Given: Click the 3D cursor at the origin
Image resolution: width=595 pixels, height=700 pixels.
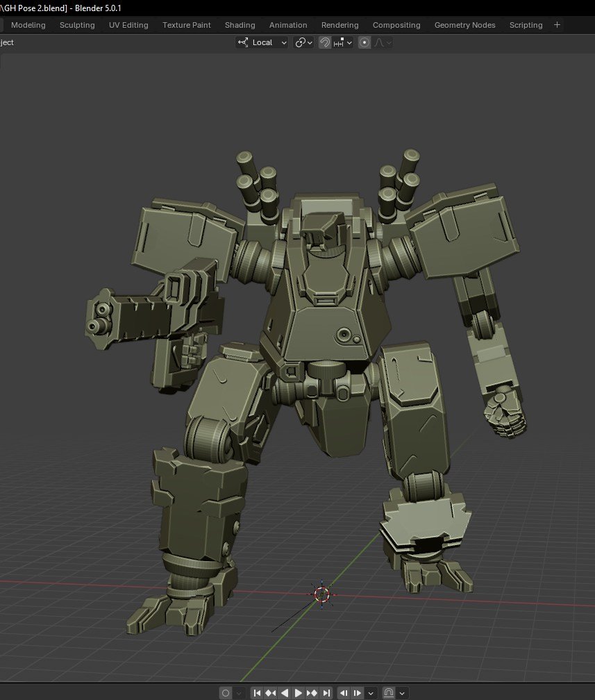Looking at the screenshot, I should [x=322, y=594].
